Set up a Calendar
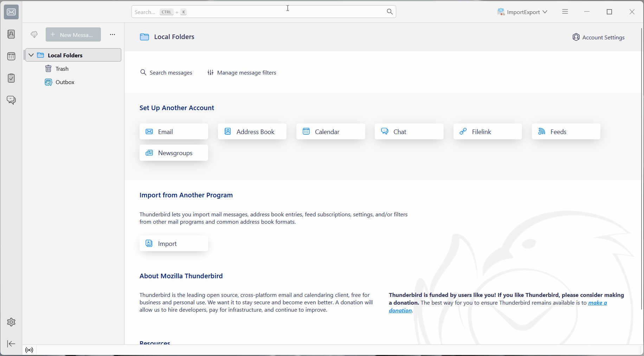 (x=330, y=132)
